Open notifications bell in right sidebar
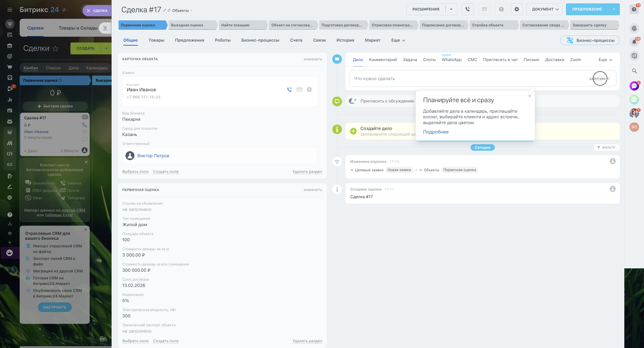644x348 pixels. tap(634, 42)
